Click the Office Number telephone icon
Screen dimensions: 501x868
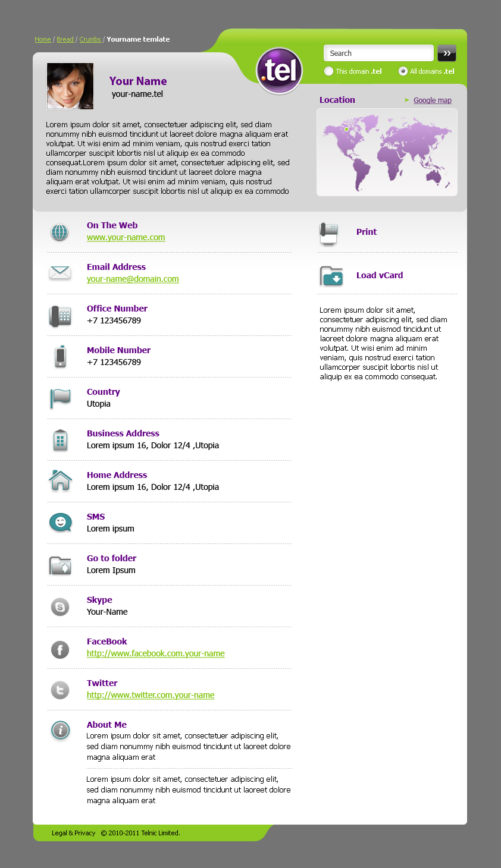60,316
